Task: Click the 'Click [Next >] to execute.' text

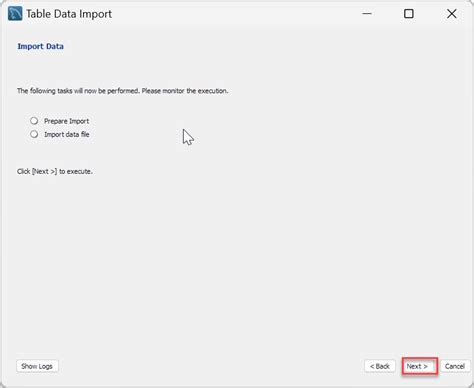Action: pyautogui.click(x=55, y=171)
